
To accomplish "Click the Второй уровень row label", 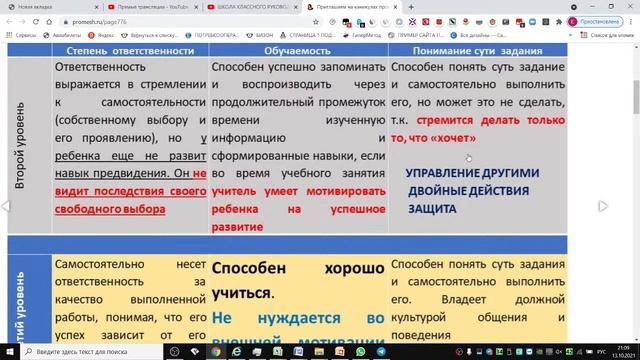I will [x=19, y=145].
